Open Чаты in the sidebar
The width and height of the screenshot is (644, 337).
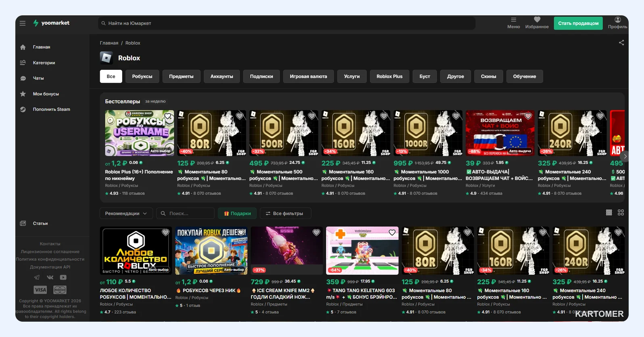pos(38,78)
